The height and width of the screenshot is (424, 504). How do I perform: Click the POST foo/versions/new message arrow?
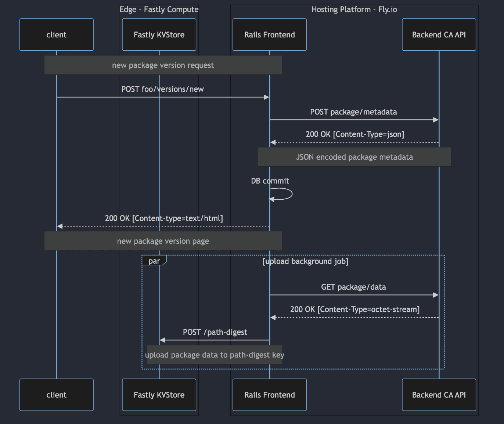coord(163,97)
